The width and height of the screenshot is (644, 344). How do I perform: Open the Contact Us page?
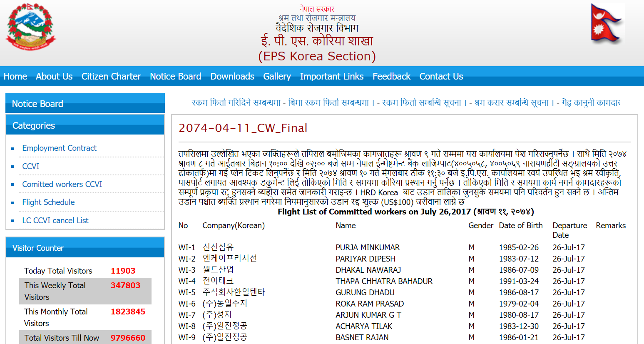441,77
